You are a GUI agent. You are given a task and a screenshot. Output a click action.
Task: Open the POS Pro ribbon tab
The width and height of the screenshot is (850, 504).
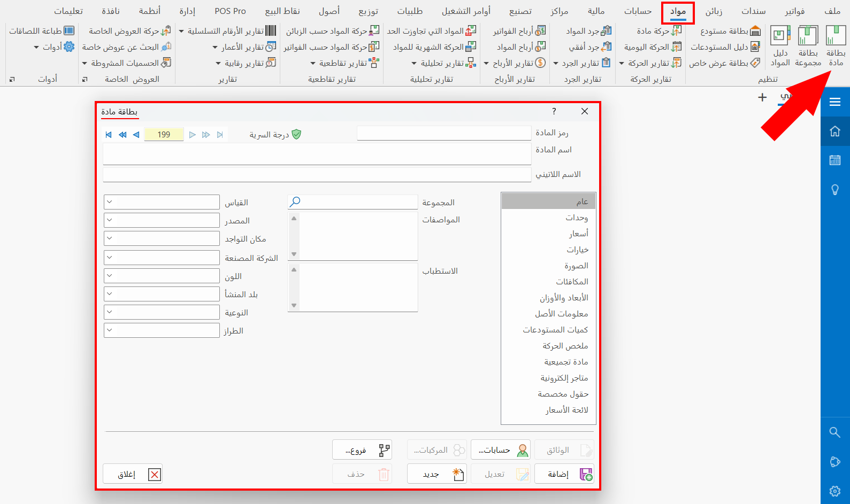tap(231, 11)
